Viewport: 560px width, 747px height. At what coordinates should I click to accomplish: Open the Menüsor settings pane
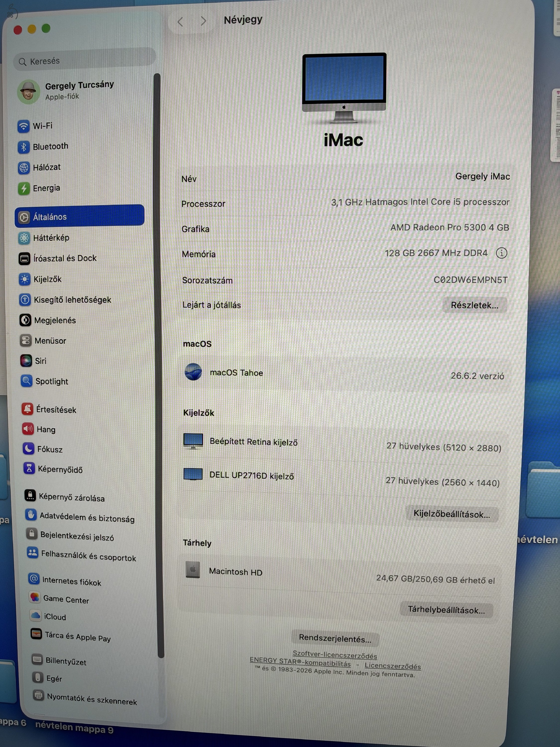[x=43, y=340]
